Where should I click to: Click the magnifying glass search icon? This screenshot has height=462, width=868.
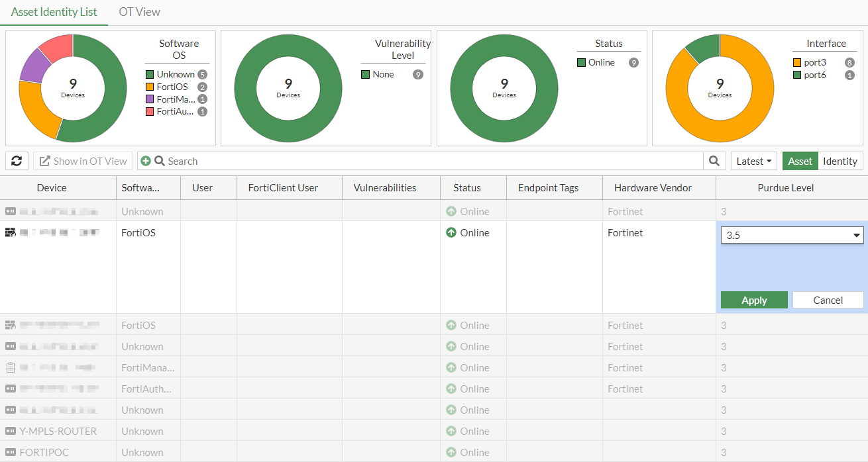715,161
